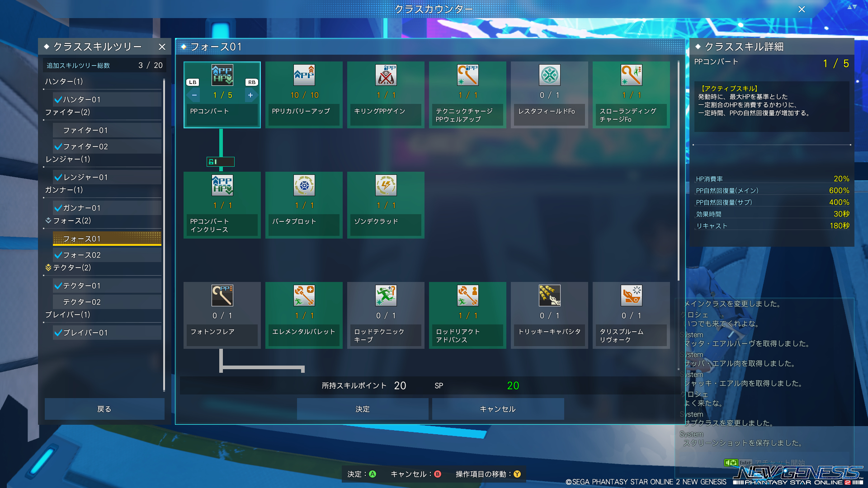Select the PPリカバリーアップ skill icon
The width and height of the screenshot is (868, 488).
coord(304,75)
